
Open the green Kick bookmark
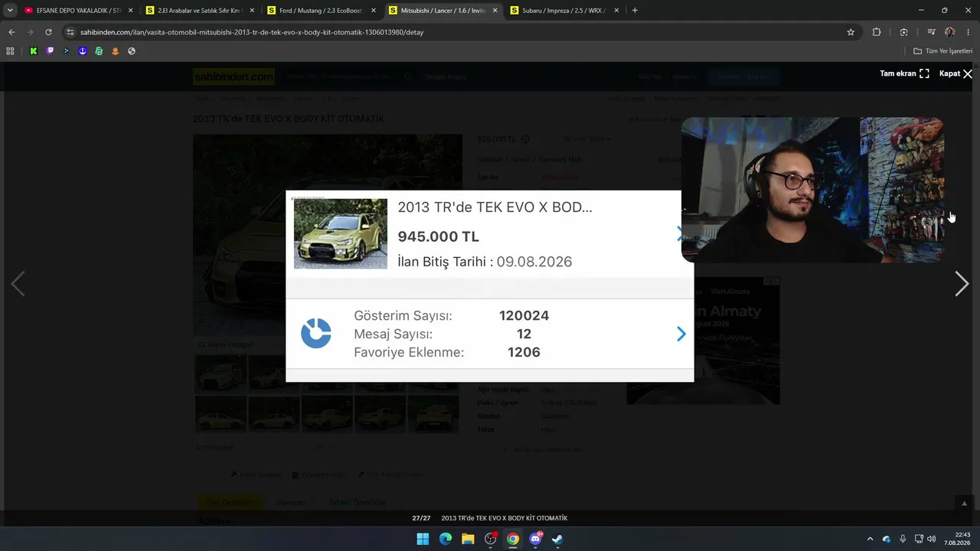pos(33,51)
